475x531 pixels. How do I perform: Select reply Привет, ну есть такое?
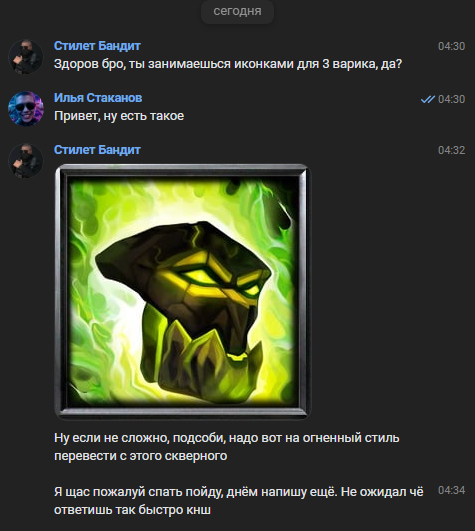point(119,116)
